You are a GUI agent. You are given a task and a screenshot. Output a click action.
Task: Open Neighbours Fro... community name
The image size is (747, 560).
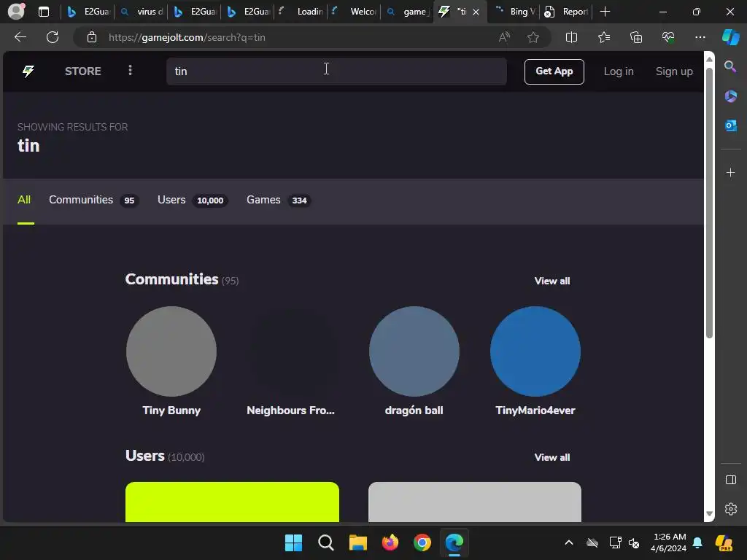coord(290,411)
